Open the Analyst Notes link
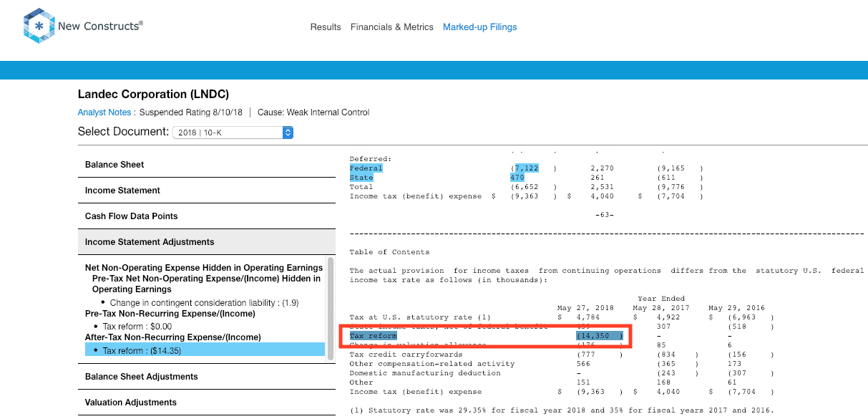The image size is (868, 419). (104, 112)
